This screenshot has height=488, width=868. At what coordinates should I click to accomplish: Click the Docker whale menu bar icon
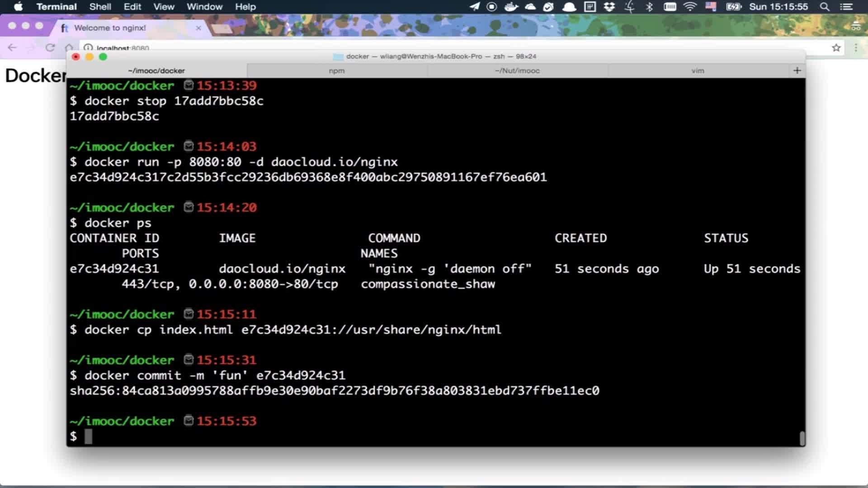click(511, 7)
